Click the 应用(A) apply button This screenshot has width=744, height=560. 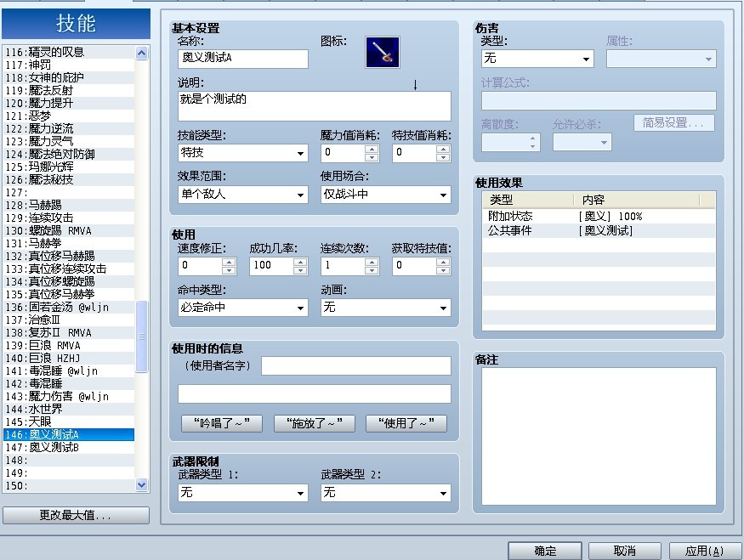coord(705,551)
